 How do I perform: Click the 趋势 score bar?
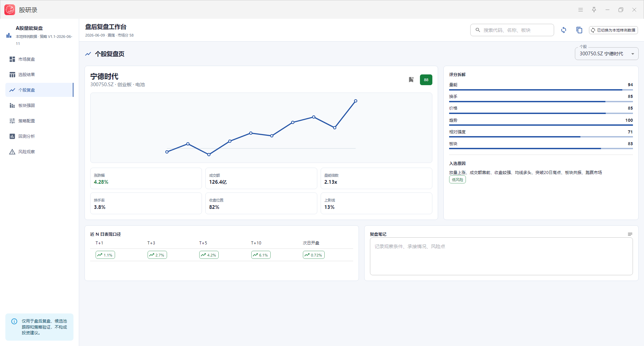541,125
